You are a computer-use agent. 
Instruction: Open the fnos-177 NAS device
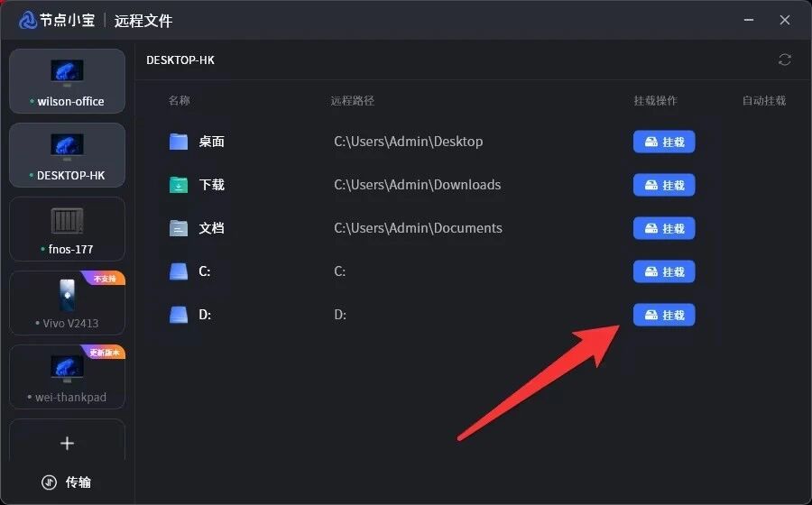point(68,229)
